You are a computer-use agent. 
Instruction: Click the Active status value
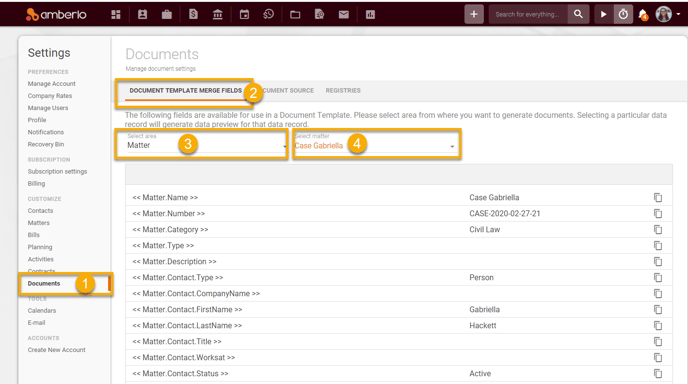pyautogui.click(x=480, y=373)
